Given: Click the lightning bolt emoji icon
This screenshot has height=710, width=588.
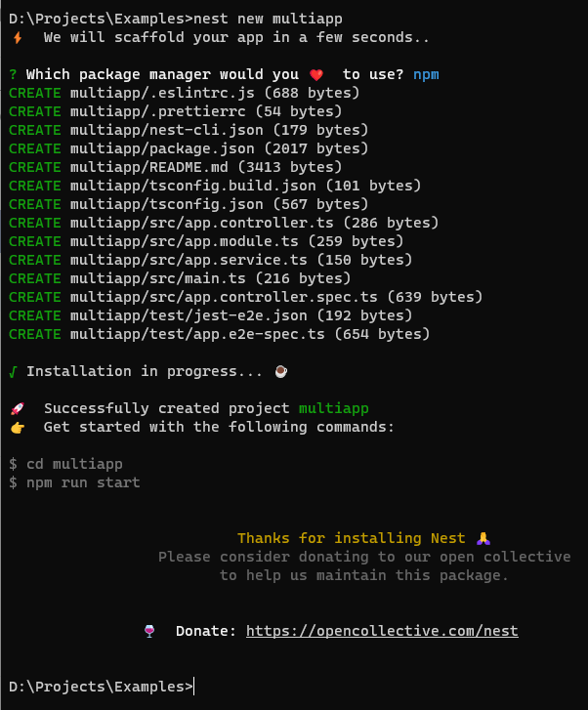Looking at the screenshot, I should [x=18, y=37].
